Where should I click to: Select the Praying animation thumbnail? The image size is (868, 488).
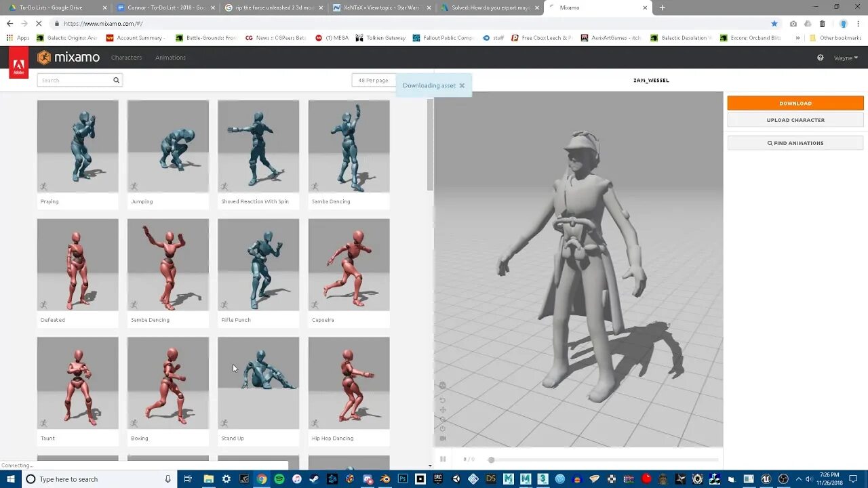(x=77, y=146)
